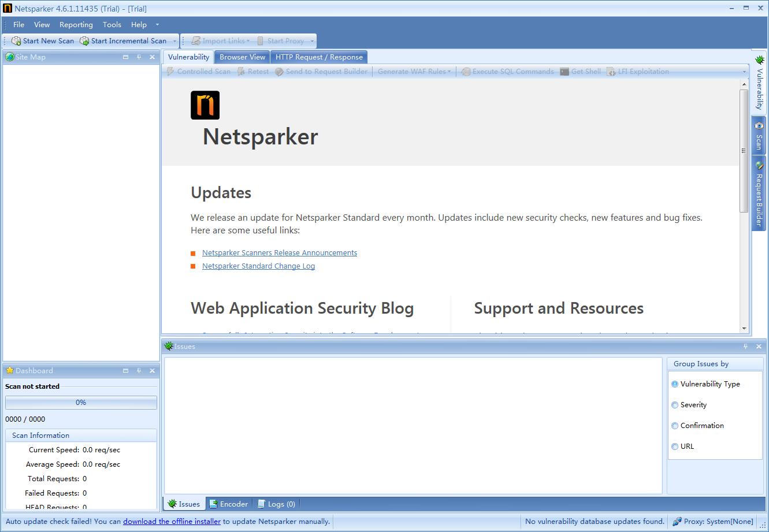
Task: Switch to the Logs (0) bottom tab
Action: (x=277, y=504)
